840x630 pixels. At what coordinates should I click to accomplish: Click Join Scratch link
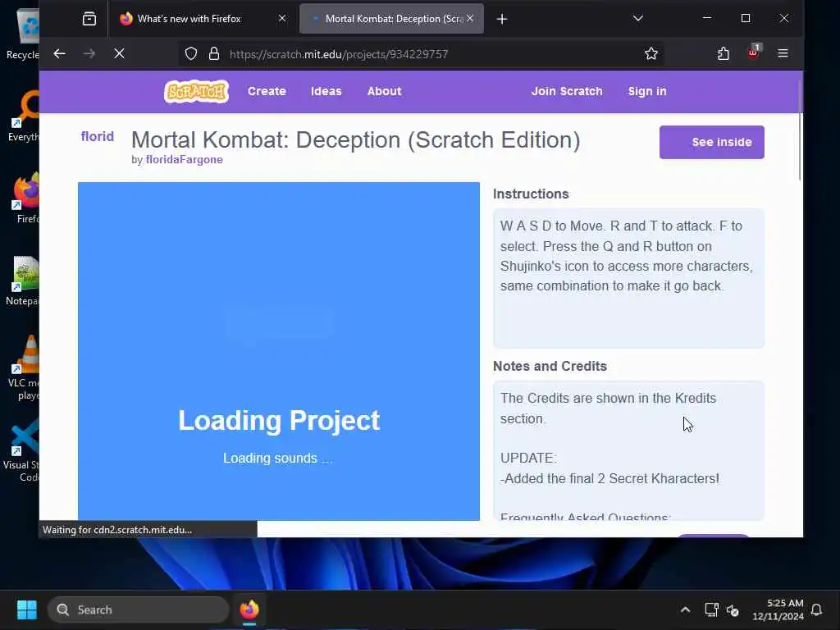click(567, 92)
